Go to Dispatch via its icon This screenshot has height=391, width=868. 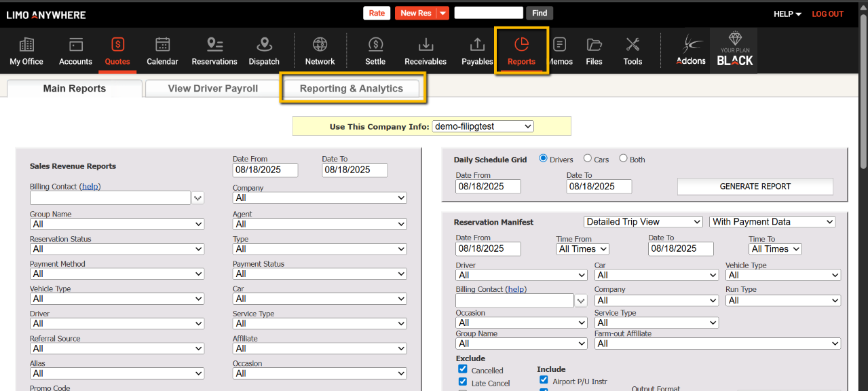264,51
